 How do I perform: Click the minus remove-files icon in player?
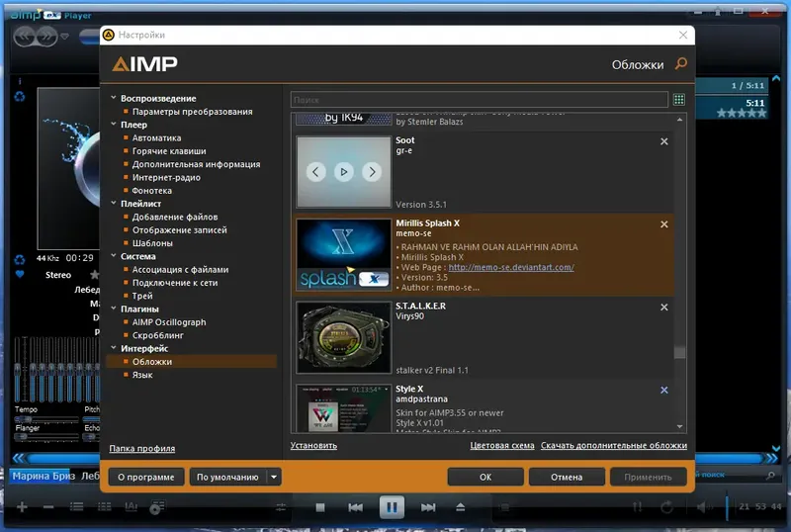click(48, 506)
